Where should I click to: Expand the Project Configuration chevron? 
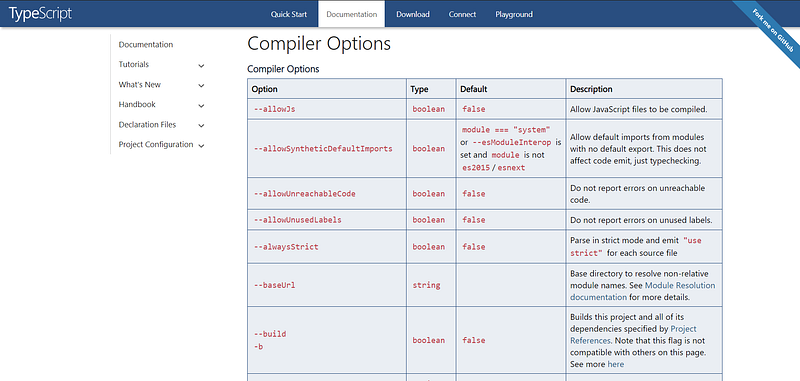point(201,146)
